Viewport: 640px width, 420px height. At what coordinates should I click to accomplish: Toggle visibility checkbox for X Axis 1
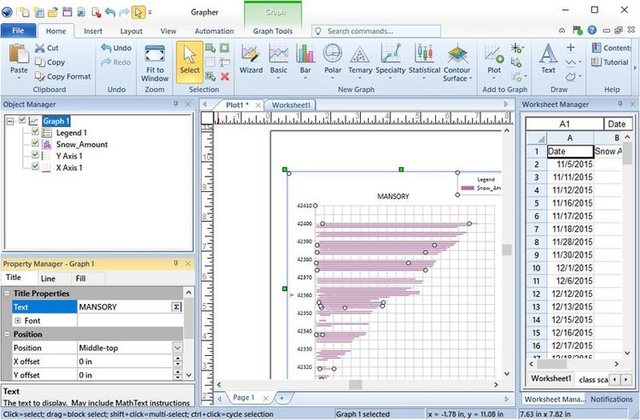[x=35, y=167]
